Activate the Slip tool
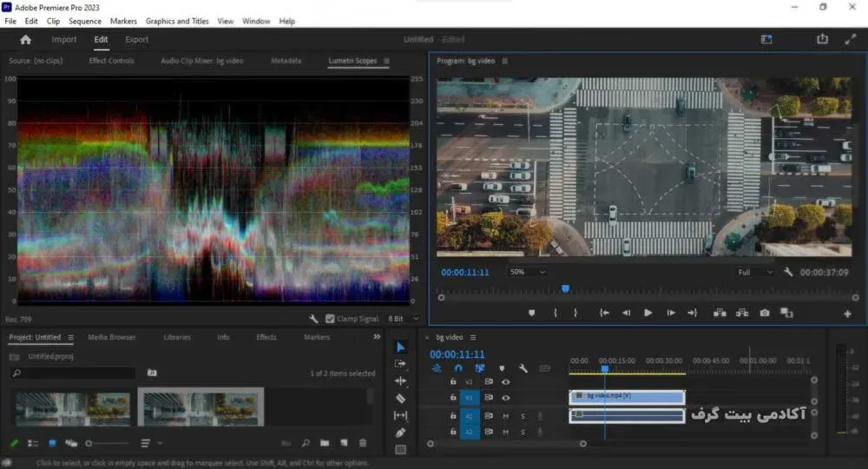Image resolution: width=868 pixels, height=469 pixels. click(x=400, y=415)
